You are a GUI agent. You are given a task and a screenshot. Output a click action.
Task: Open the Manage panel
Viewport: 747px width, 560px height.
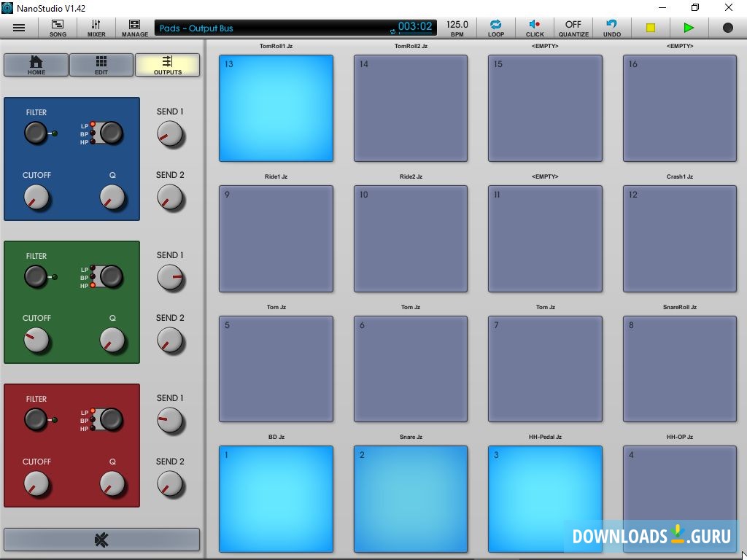click(135, 28)
